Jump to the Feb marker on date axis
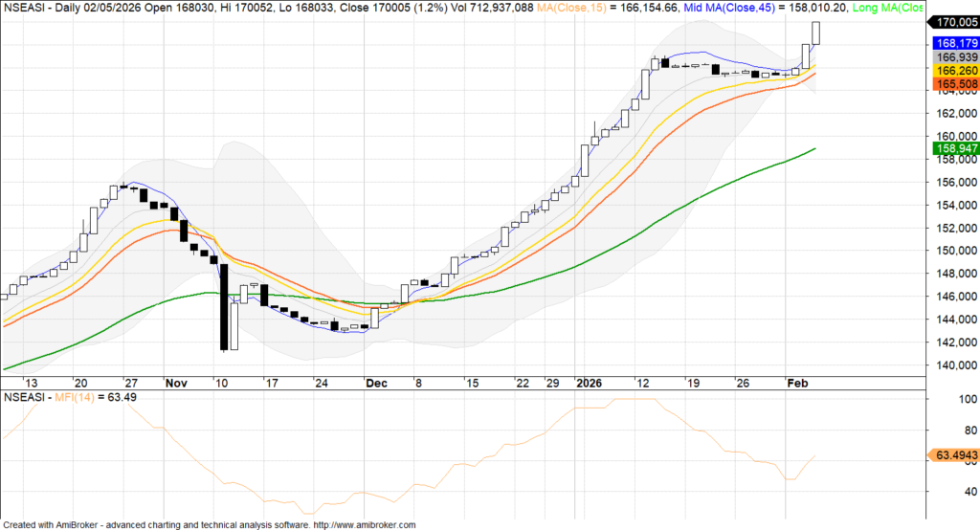Image resolution: width=980 pixels, height=530 pixels. pos(796,383)
